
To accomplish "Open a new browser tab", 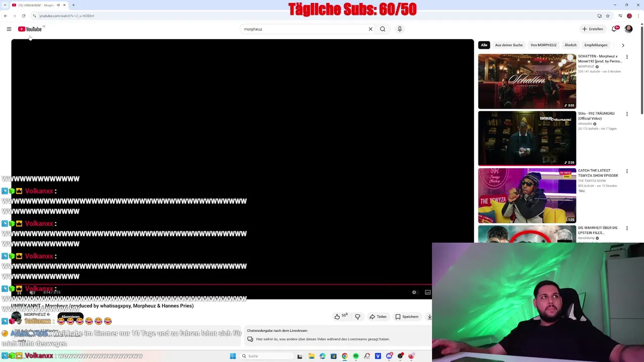I will click(x=73, y=5).
